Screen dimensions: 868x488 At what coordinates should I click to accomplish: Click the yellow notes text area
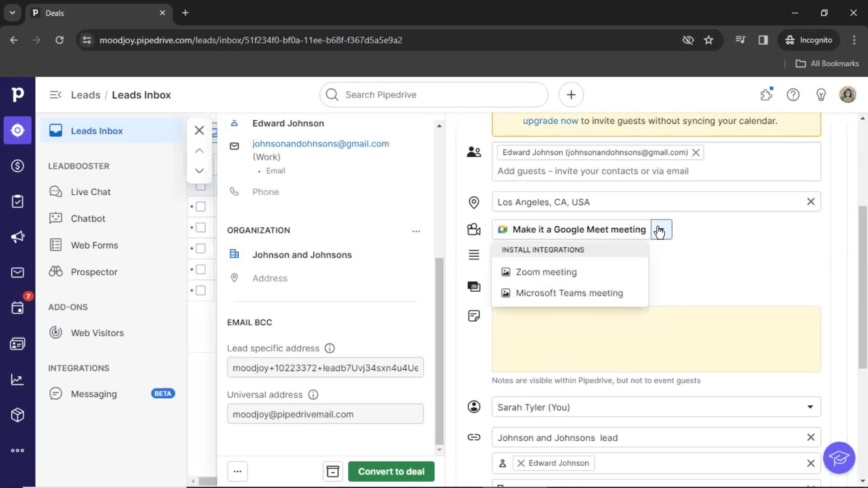point(656,339)
